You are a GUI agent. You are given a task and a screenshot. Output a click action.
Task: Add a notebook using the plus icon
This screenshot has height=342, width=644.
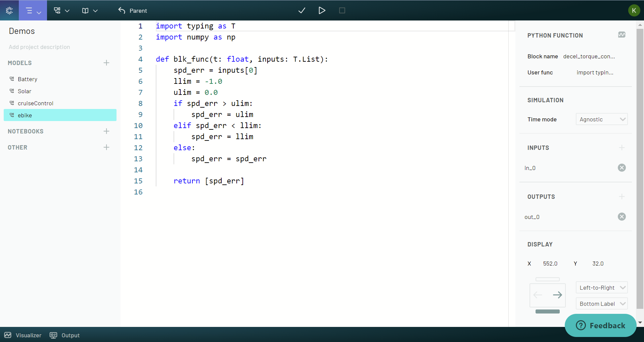pos(106,131)
